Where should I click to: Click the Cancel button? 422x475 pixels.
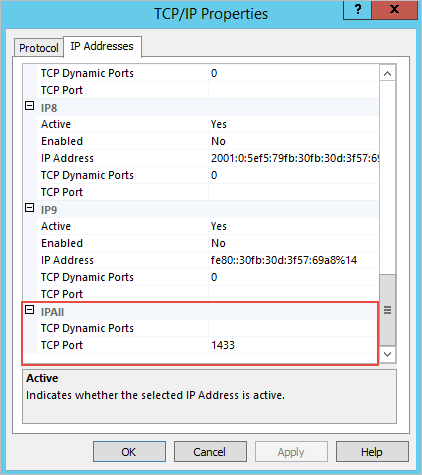210,452
